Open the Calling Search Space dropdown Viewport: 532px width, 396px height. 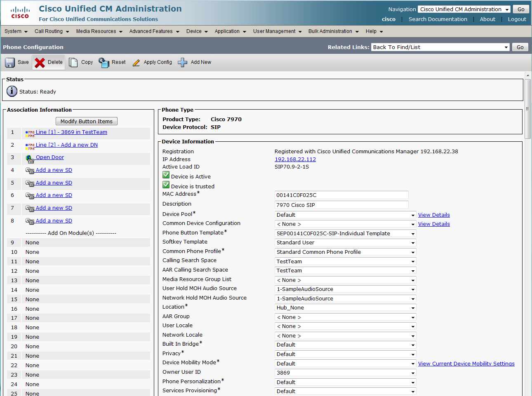coord(345,262)
